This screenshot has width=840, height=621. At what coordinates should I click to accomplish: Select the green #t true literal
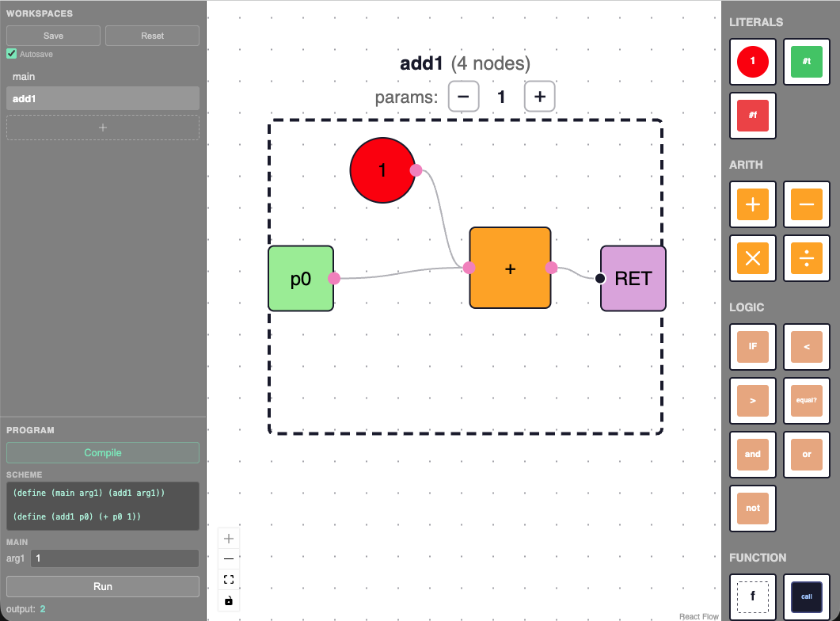[x=806, y=62]
